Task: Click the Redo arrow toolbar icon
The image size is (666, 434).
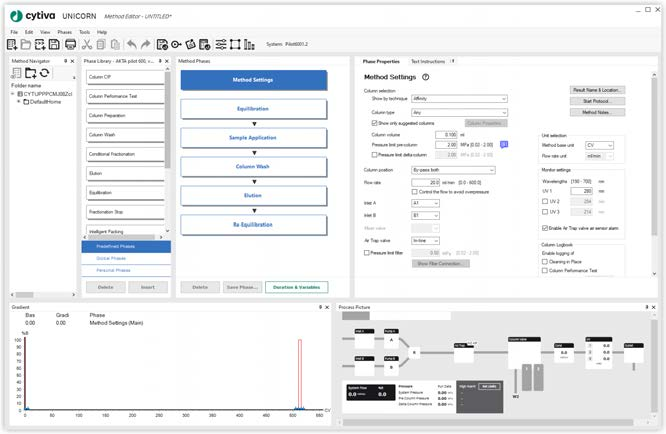Action: (146, 44)
